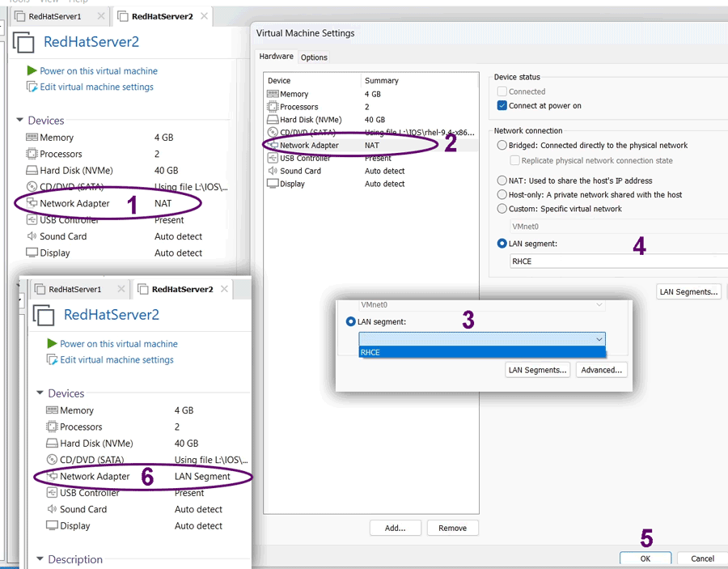728x569 pixels.
Task: Click Edit virtual machine settings, upper panel
Action: 96,87
